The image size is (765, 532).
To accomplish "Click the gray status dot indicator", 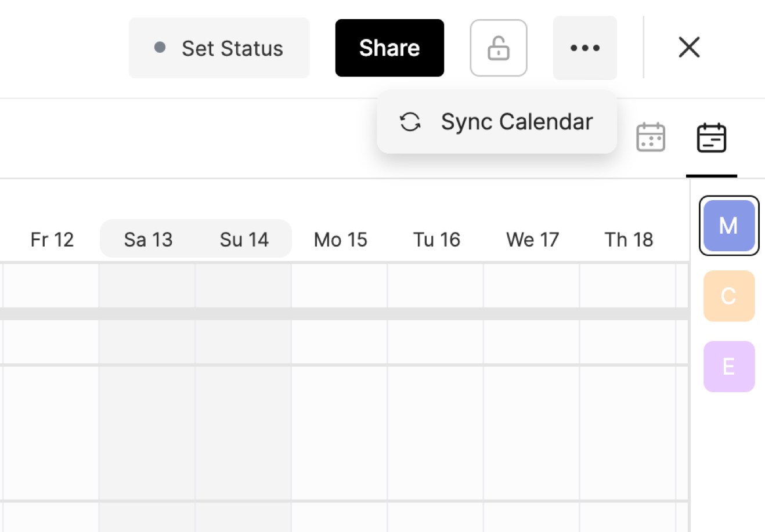I will coord(160,48).
